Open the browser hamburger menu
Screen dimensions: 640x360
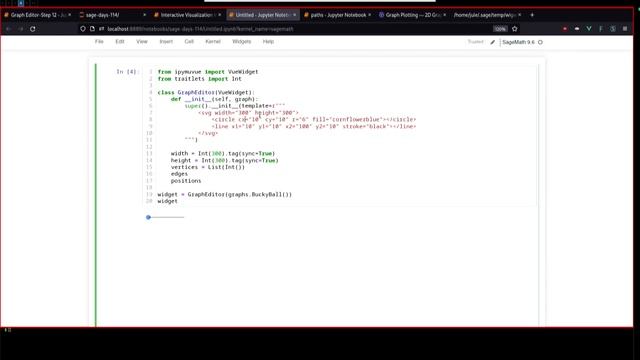(x=625, y=29)
